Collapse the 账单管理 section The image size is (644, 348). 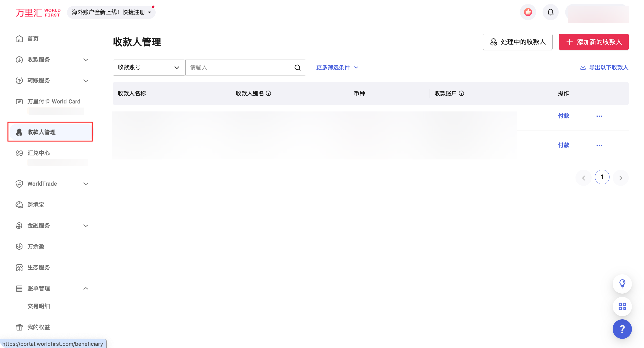(x=86, y=288)
